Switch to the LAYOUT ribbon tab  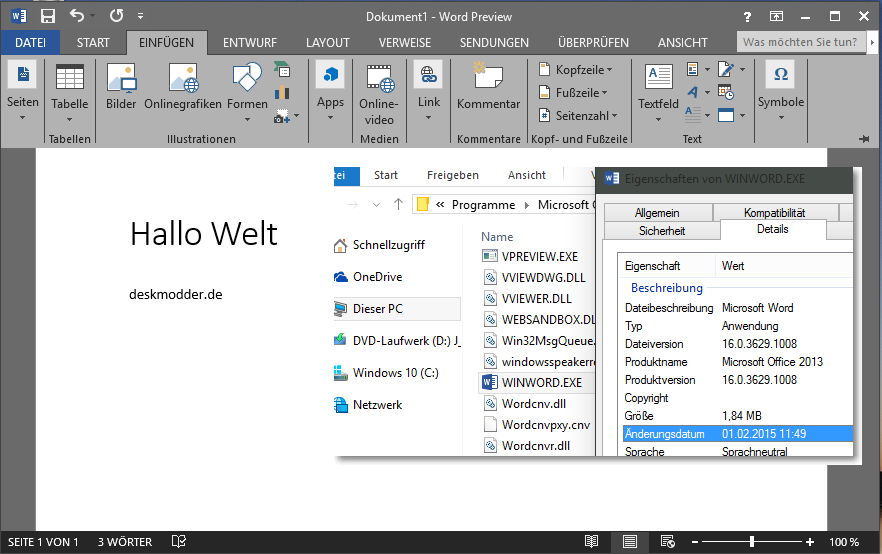[x=327, y=43]
